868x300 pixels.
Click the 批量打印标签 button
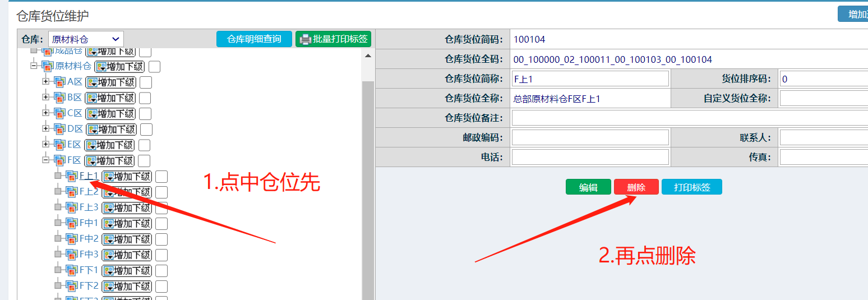click(x=333, y=39)
